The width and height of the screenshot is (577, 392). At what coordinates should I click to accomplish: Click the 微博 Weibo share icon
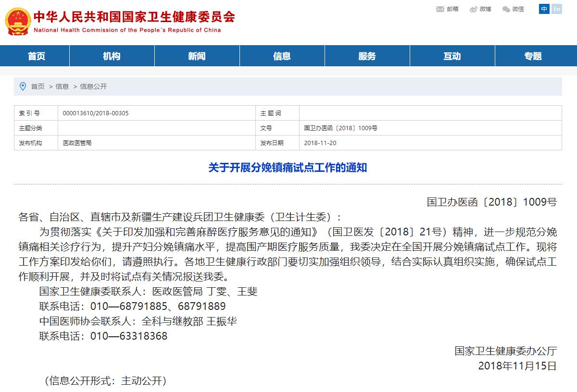[x=481, y=9]
